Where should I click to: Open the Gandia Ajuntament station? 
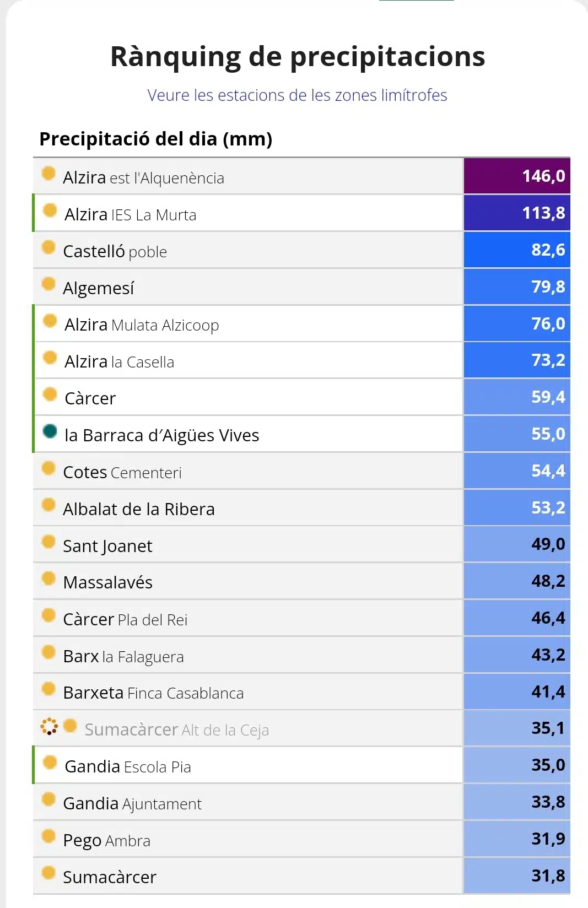coord(132,804)
